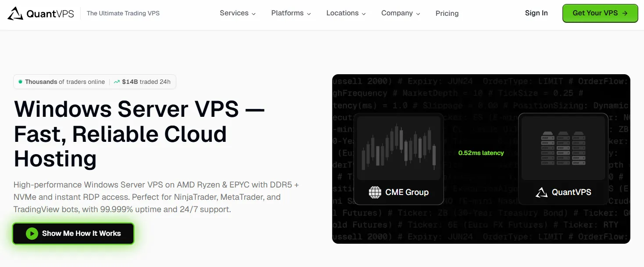Viewport: 644px width, 267px height.
Task: Click the "QuantVPS" label in the server card
Action: coord(571,192)
